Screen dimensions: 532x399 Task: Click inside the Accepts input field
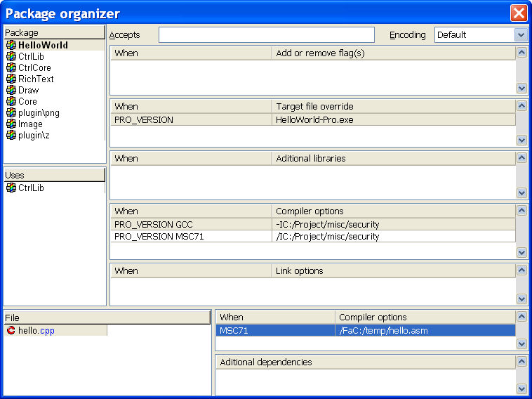[266, 35]
